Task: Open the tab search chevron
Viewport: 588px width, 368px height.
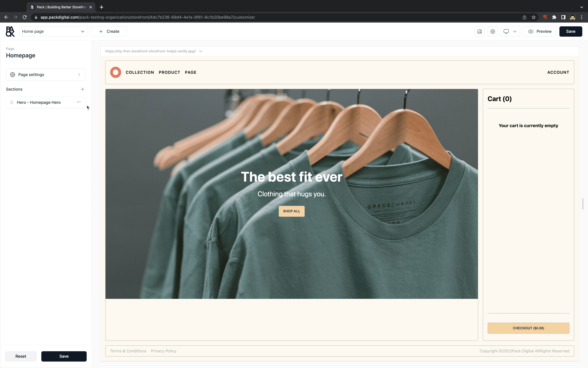Action: [582, 7]
